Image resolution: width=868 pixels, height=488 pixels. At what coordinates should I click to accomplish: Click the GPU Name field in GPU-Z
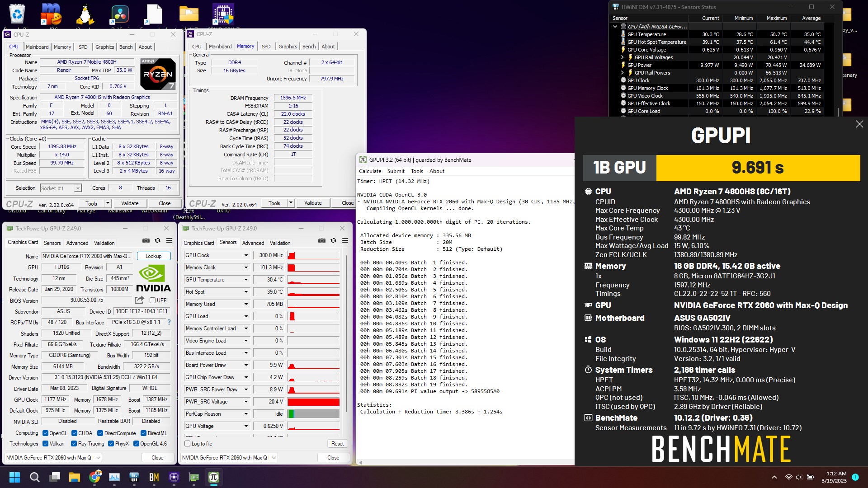click(88, 256)
